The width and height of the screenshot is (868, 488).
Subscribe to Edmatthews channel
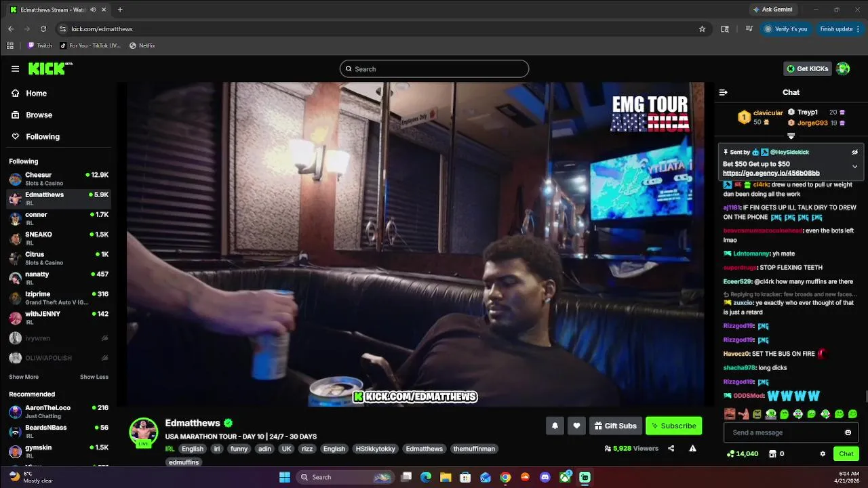pyautogui.click(x=673, y=426)
